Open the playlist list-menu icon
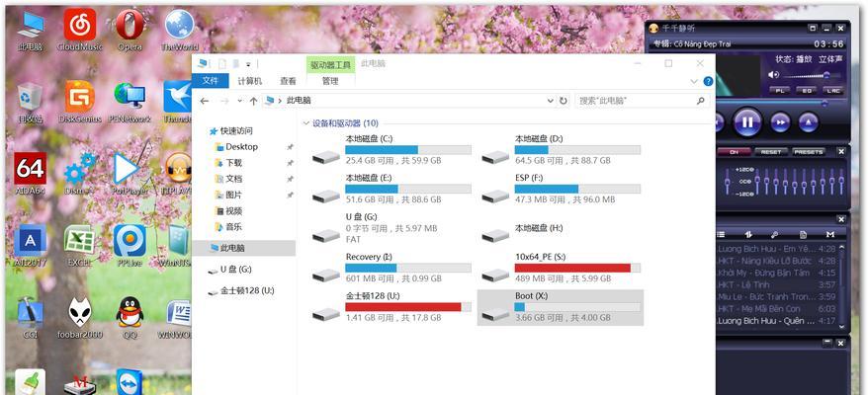868x395 pixels. [x=721, y=235]
